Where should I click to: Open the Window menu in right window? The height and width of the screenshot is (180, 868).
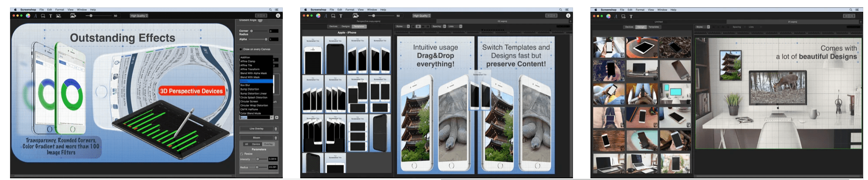(x=662, y=10)
